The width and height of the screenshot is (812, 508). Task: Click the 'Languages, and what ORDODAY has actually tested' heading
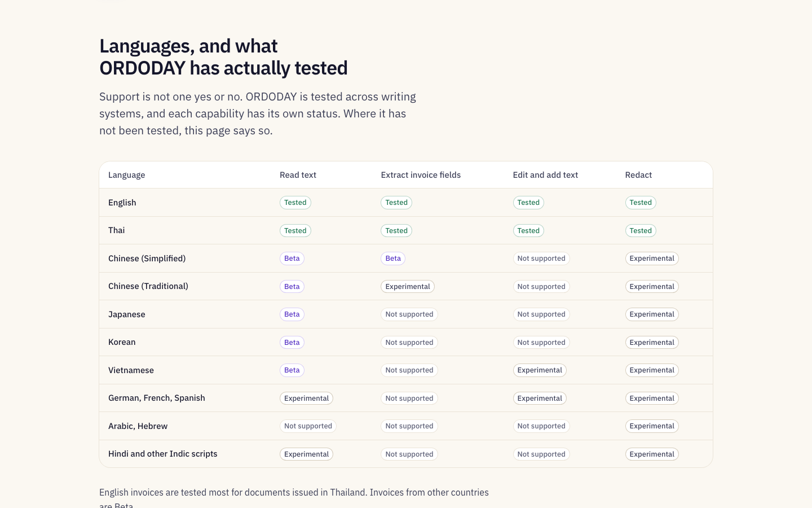223,57
